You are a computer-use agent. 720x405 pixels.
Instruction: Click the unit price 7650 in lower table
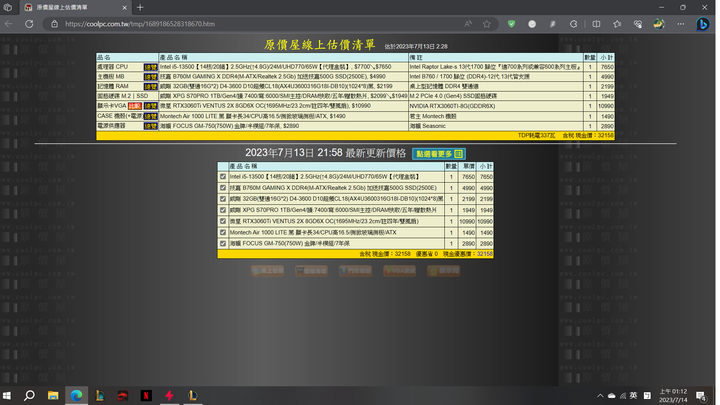click(x=468, y=177)
